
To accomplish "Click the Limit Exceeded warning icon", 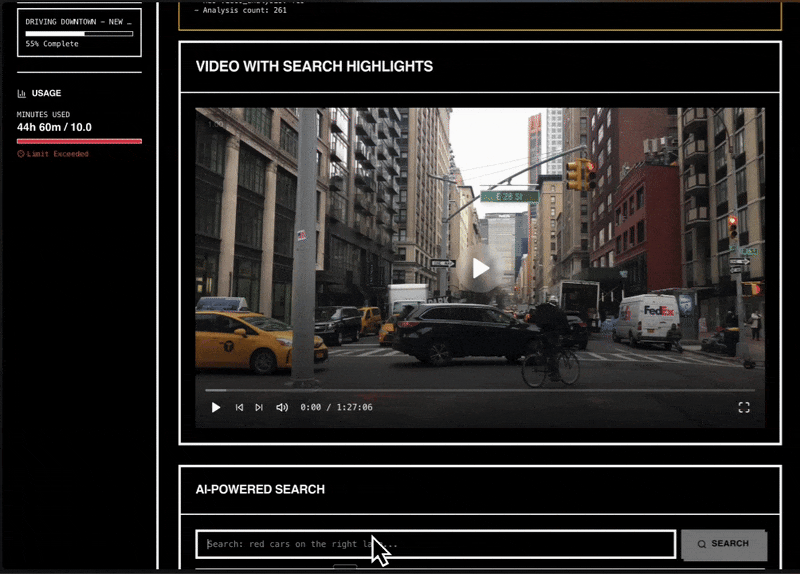I will [21, 154].
